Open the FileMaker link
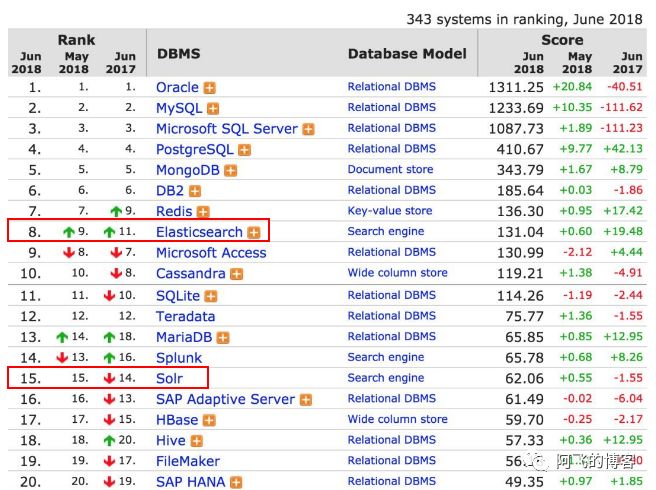 [188, 462]
